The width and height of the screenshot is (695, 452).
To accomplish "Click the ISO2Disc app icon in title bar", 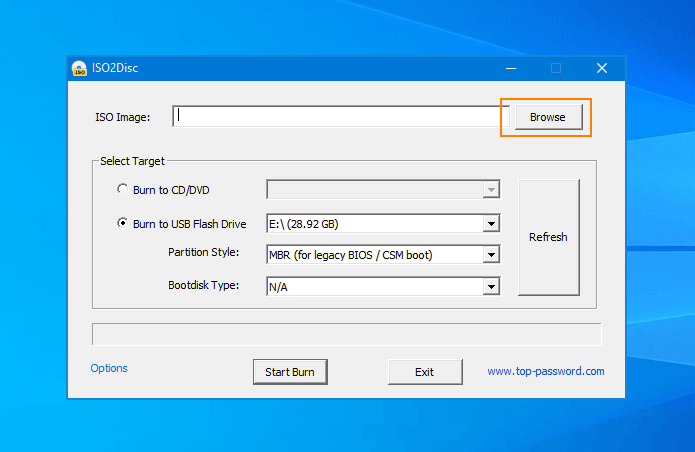I will tap(79, 68).
